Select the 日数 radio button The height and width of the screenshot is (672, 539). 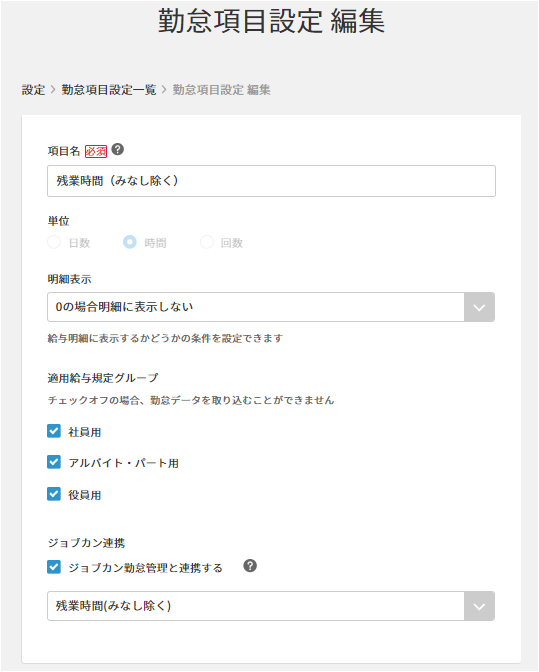click(x=54, y=242)
